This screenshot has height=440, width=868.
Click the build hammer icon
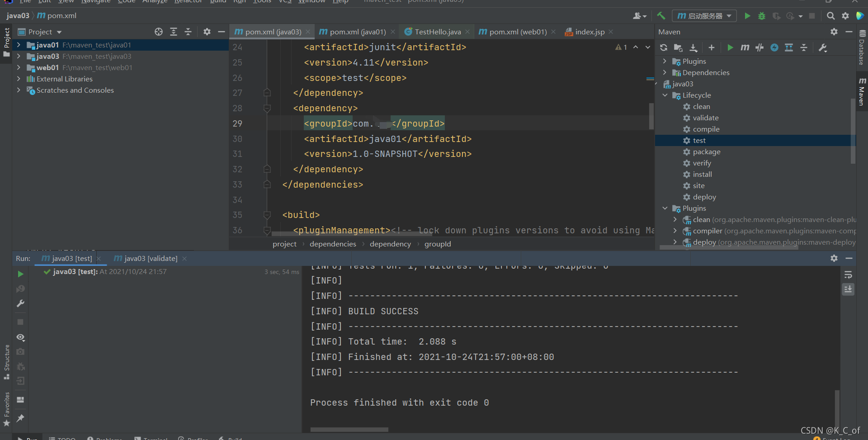(661, 16)
